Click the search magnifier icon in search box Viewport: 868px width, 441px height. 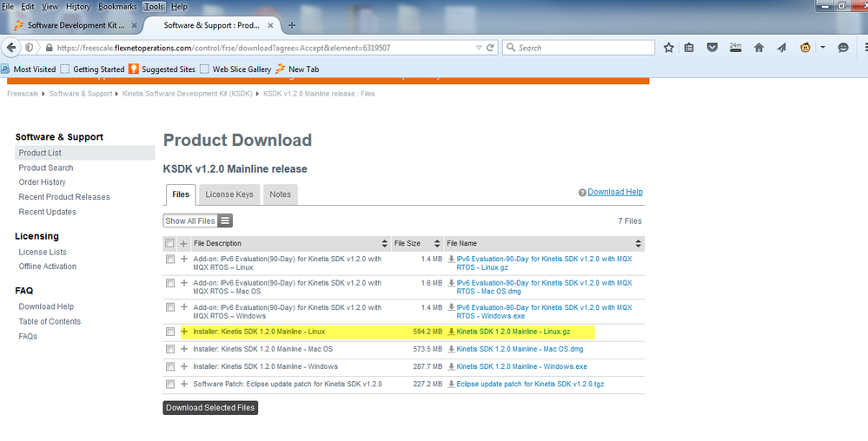pos(511,48)
